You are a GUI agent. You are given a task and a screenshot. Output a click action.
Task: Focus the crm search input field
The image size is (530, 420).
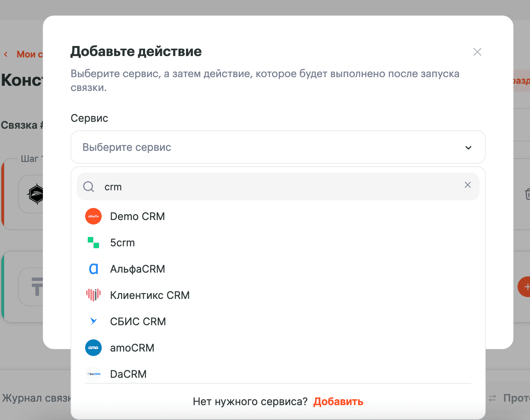coord(277,187)
